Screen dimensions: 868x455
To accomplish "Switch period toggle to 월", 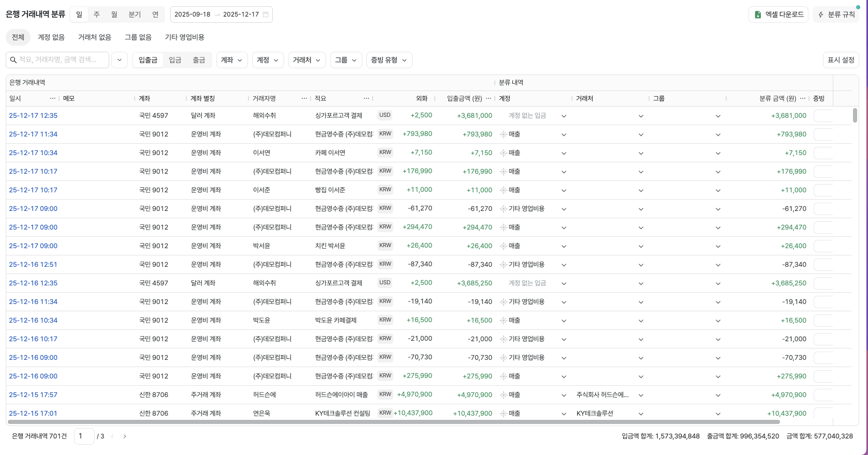I will pos(114,14).
